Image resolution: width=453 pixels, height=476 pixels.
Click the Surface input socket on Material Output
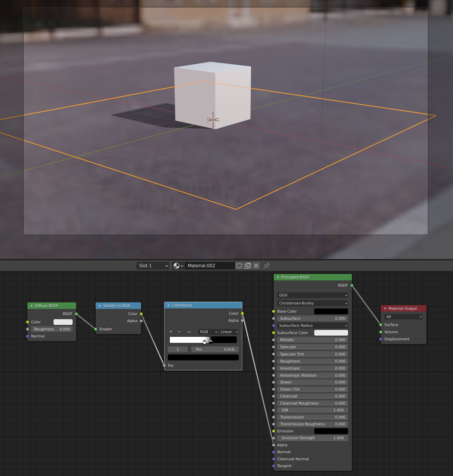tap(380, 325)
